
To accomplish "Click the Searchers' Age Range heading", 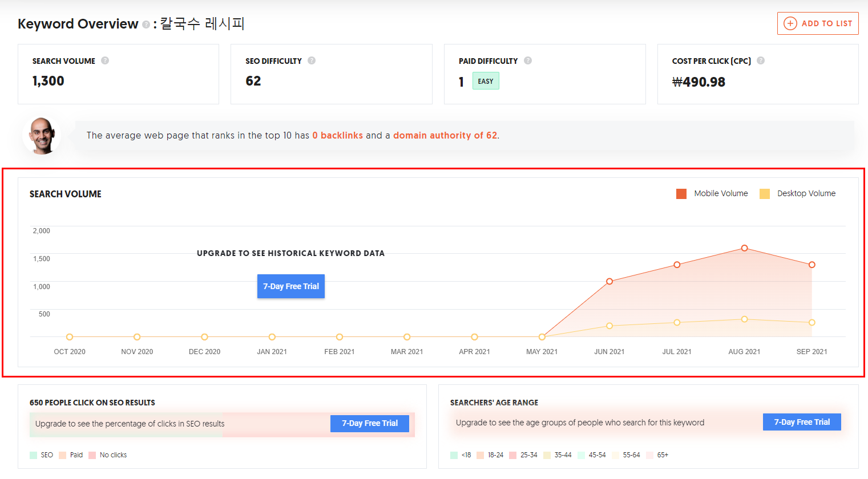I will [494, 403].
